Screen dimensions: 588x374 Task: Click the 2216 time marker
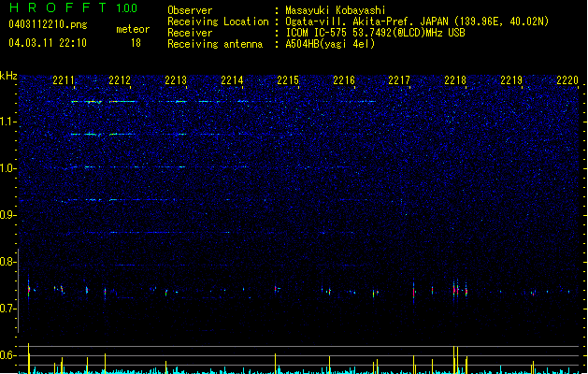(344, 80)
